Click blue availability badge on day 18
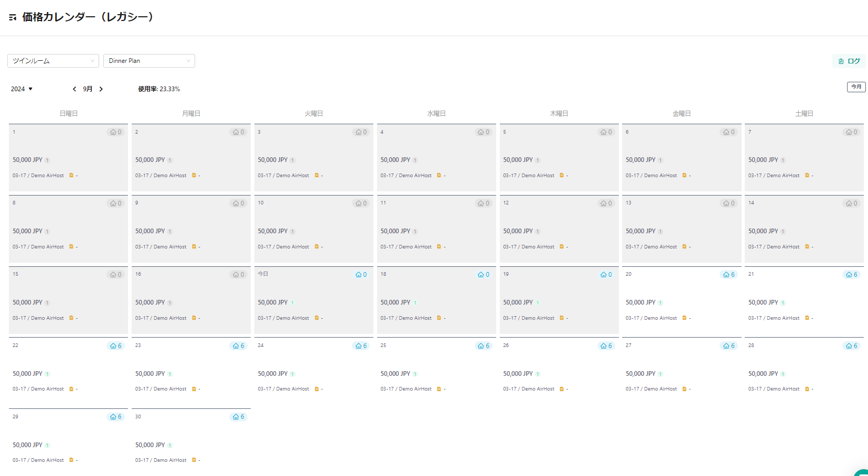The height and width of the screenshot is (476, 868). pyautogui.click(x=484, y=275)
